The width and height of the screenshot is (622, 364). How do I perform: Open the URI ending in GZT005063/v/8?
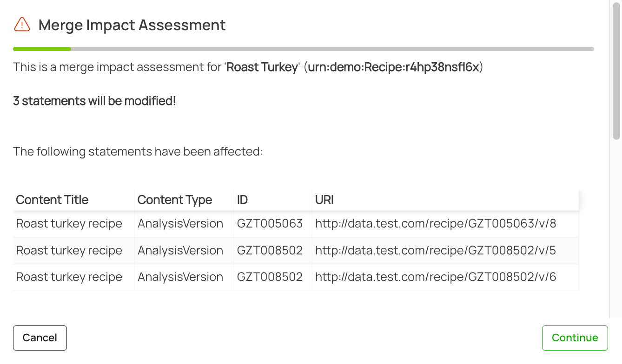coord(436,224)
